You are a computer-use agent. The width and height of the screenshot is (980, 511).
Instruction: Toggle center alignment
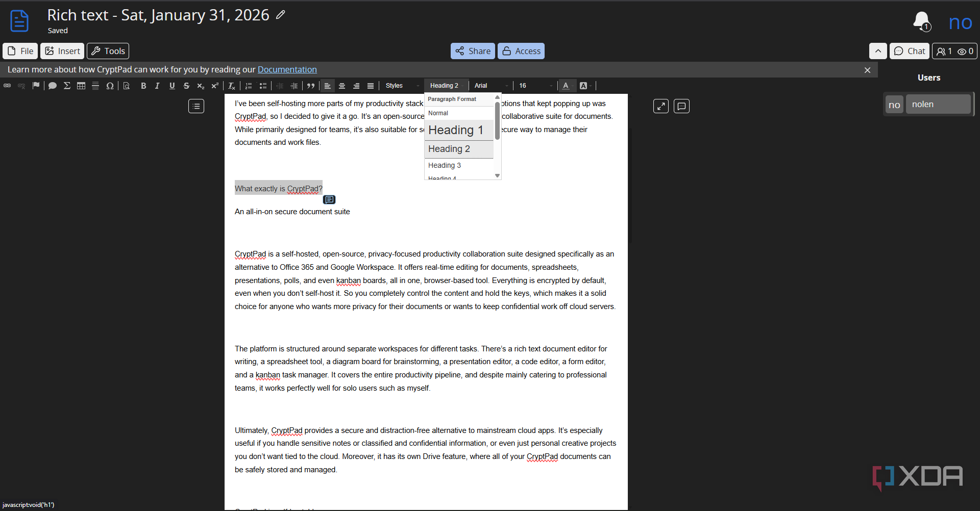(342, 86)
